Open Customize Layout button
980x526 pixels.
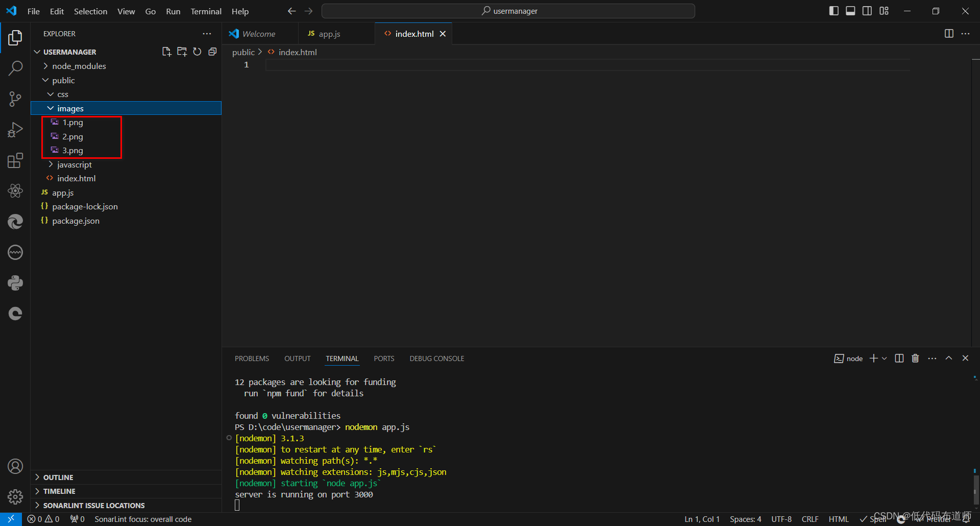click(884, 11)
